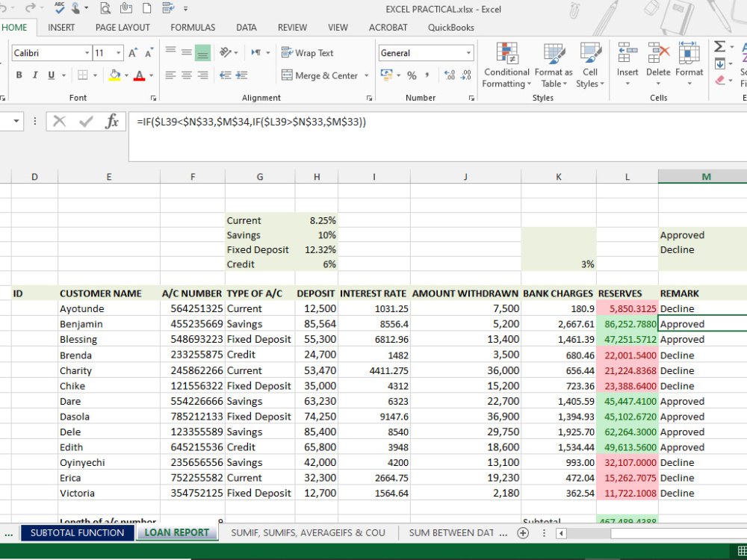This screenshot has width=747, height=560.
Task: Click the Increase Decimal icon
Action: [x=449, y=75]
